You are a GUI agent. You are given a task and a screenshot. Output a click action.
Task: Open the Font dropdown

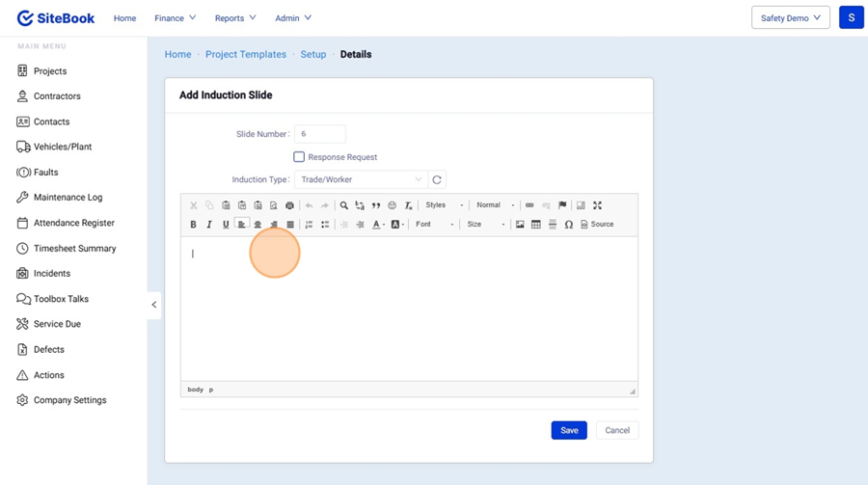434,225
